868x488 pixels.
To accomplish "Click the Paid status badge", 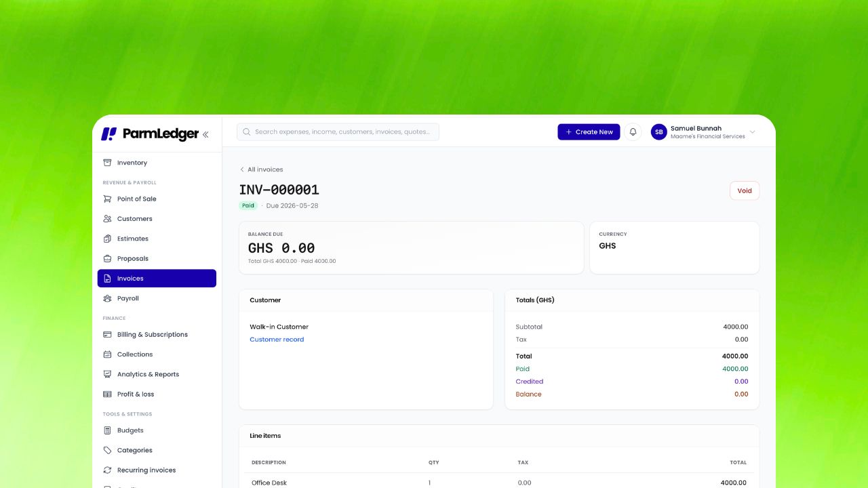I will (248, 205).
